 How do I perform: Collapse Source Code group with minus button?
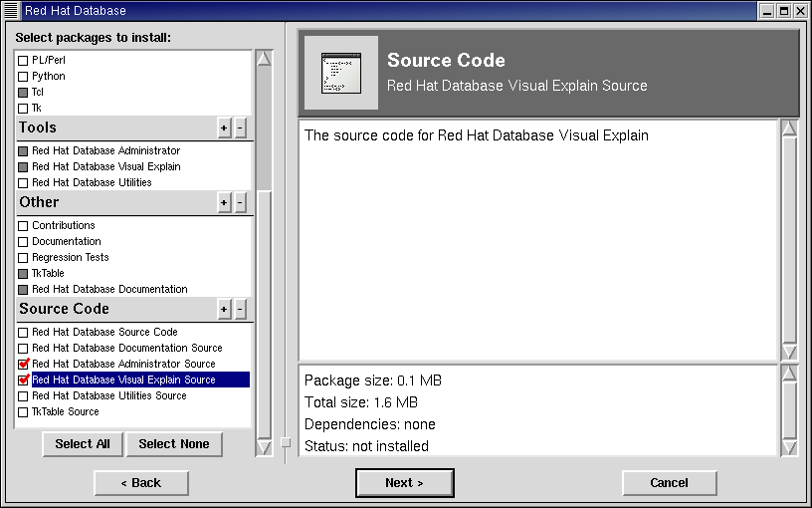click(x=240, y=309)
